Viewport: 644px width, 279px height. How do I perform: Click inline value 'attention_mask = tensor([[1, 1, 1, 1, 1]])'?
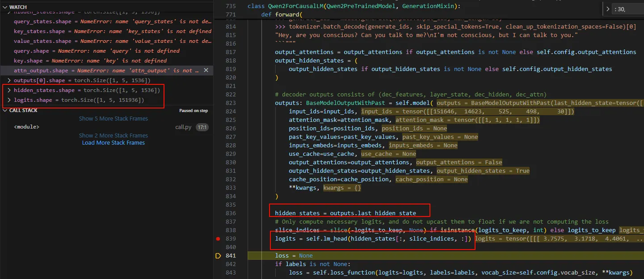468,120
